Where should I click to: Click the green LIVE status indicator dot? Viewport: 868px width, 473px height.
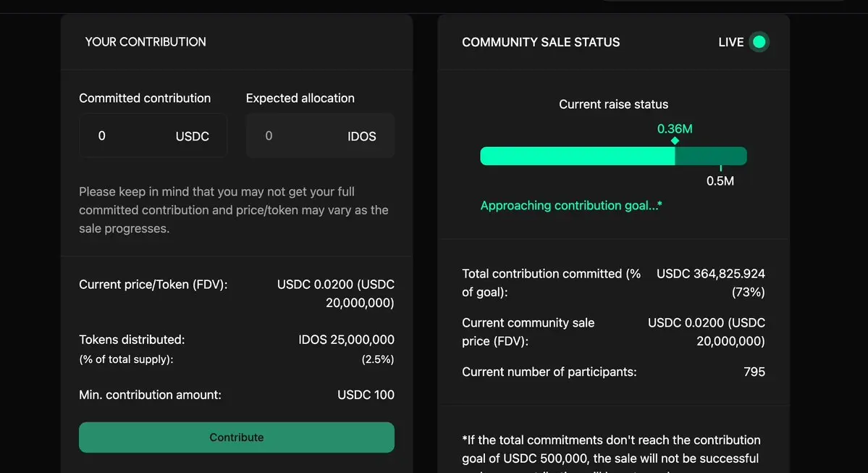pyautogui.click(x=759, y=42)
